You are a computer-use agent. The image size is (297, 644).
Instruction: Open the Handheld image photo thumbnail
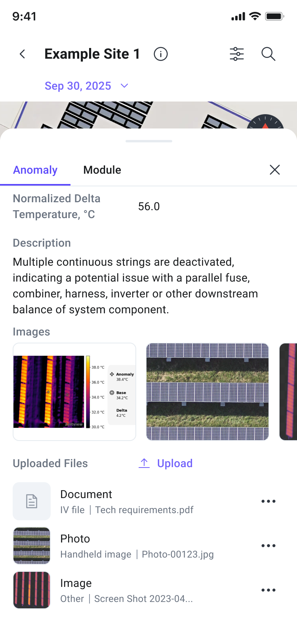click(32, 546)
